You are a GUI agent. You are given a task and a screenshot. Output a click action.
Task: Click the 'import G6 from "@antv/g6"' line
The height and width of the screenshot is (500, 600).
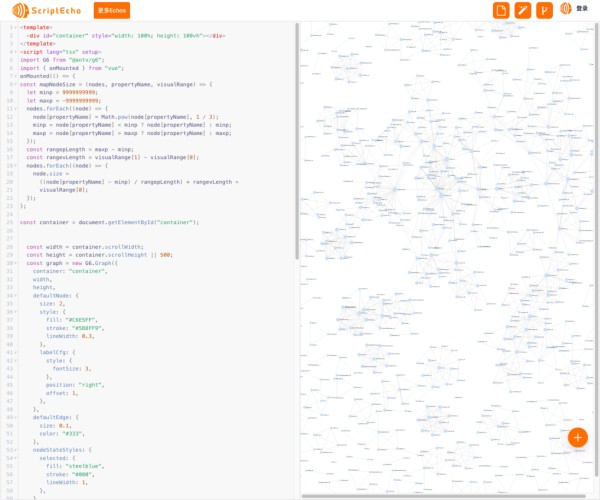coord(62,60)
